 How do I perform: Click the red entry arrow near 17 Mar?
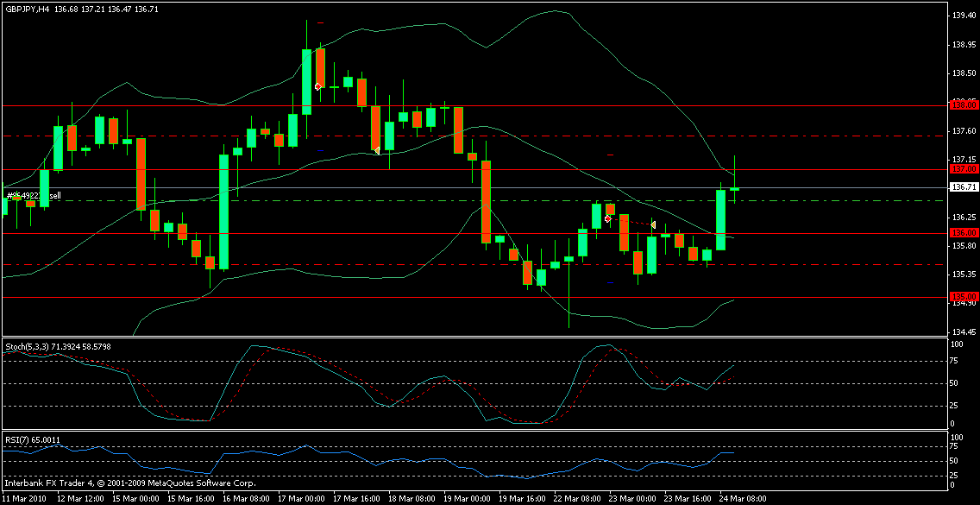pos(318,86)
